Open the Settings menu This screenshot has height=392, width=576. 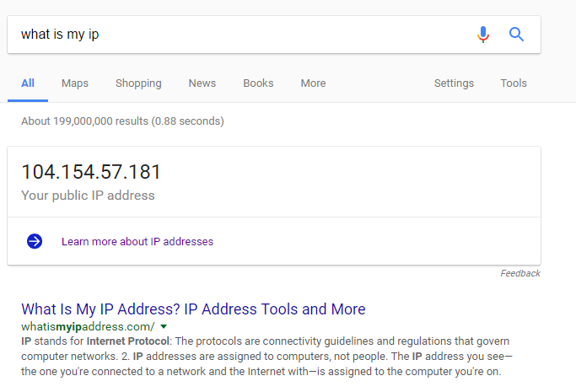454,83
